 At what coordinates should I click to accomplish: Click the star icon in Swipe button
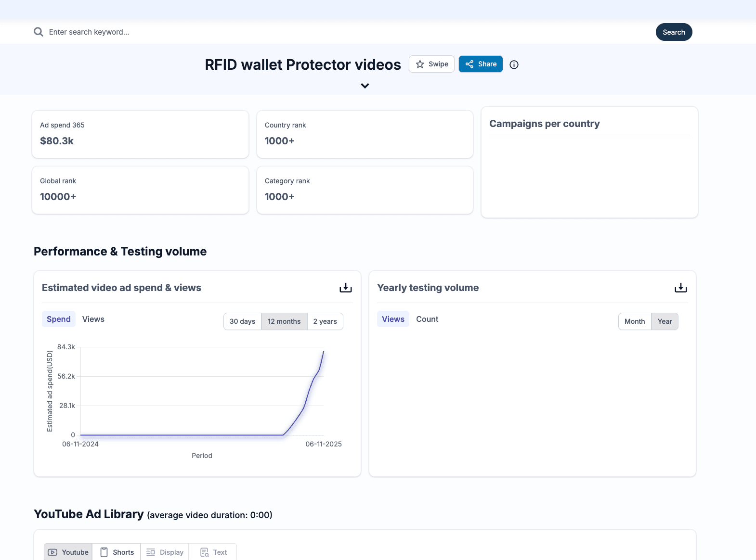click(420, 64)
